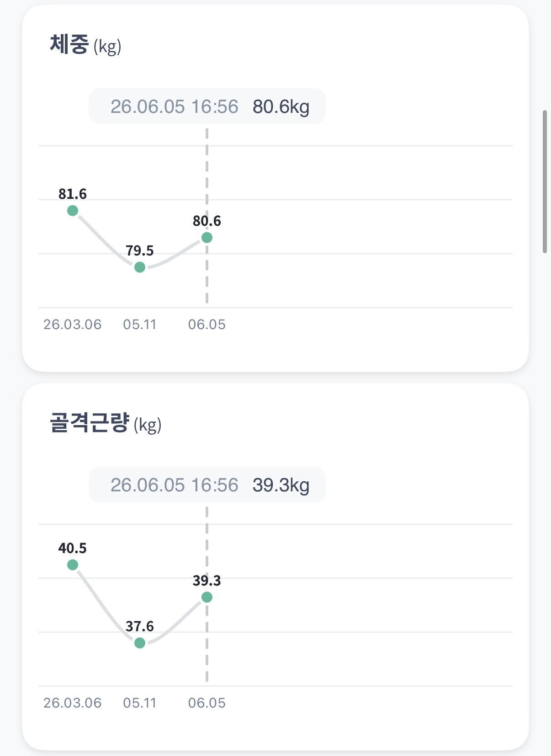Image resolution: width=551 pixels, height=756 pixels.
Task: Click the 26.03.06 date label in weight chart
Action: point(73,325)
